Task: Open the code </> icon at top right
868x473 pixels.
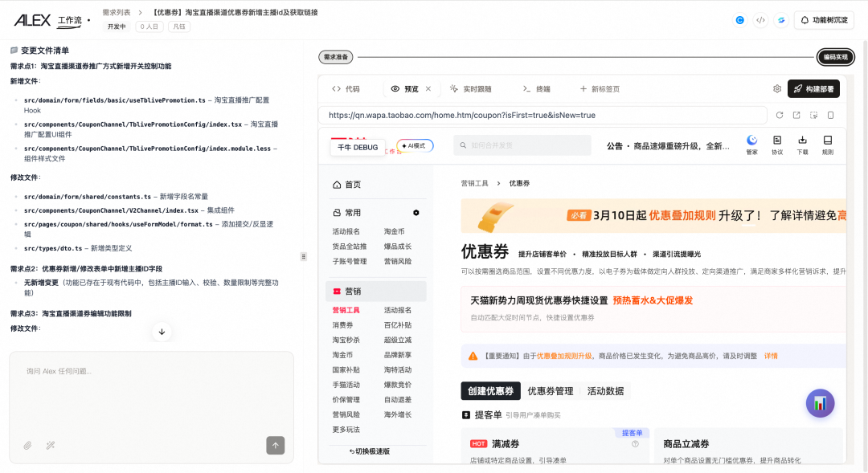Action: click(x=759, y=20)
